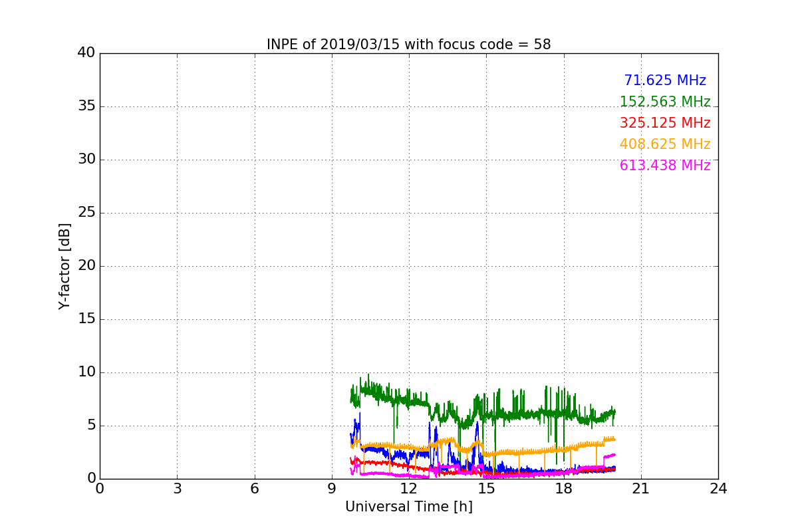This screenshot has height=532, width=798.
Task: Click the x-axis tick value 21
Action: 641,488
